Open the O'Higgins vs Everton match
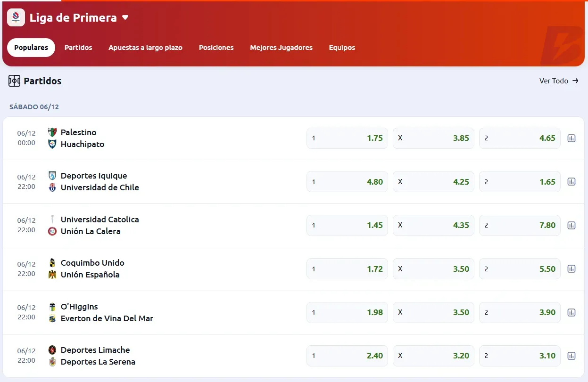Image resolution: width=588 pixels, height=382 pixels. click(107, 312)
